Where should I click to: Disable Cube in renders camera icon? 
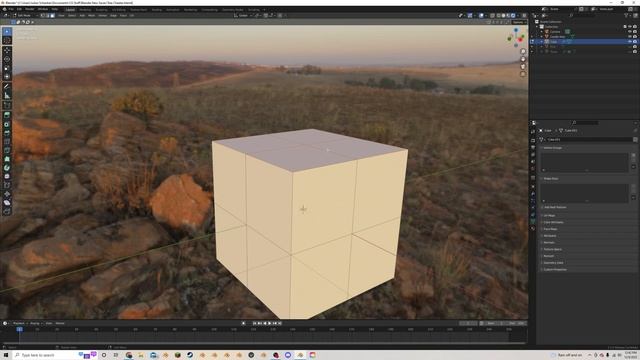635,42
